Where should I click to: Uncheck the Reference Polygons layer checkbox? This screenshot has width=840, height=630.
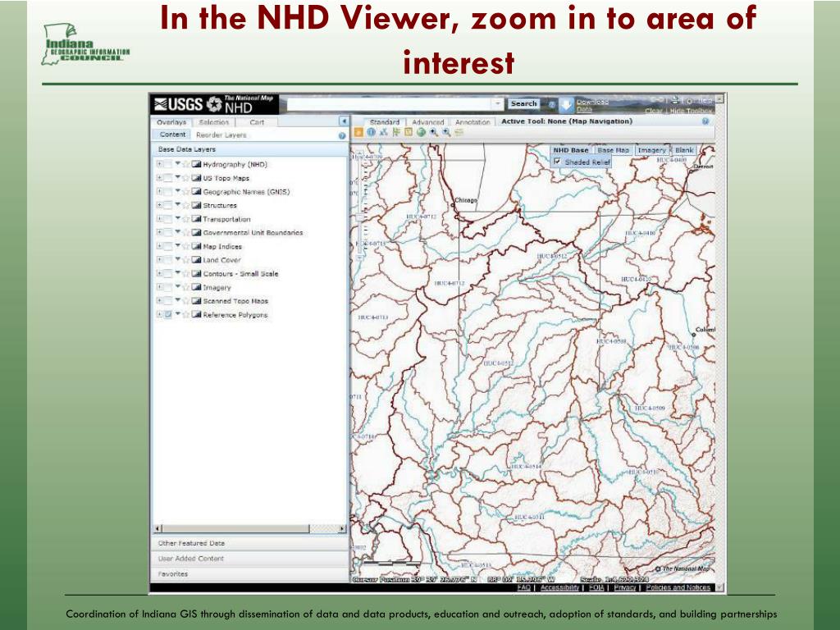pyautogui.click(x=168, y=315)
